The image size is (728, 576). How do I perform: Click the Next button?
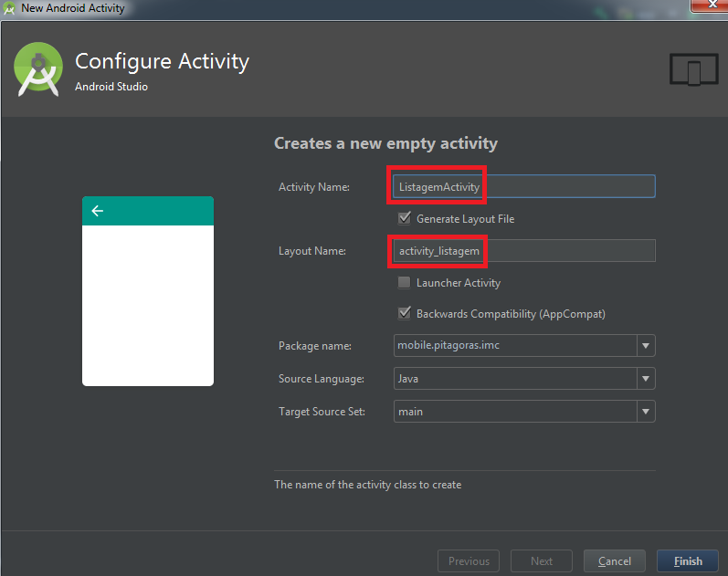coord(541,561)
